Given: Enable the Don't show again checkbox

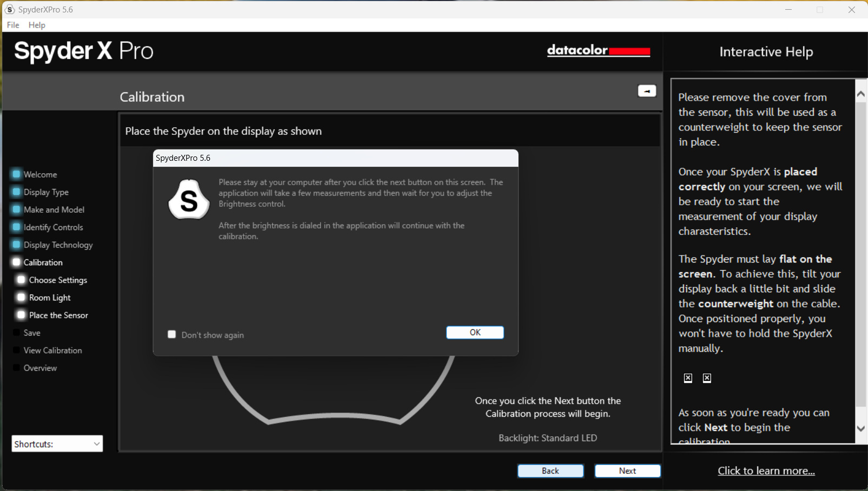Looking at the screenshot, I should 172,335.
